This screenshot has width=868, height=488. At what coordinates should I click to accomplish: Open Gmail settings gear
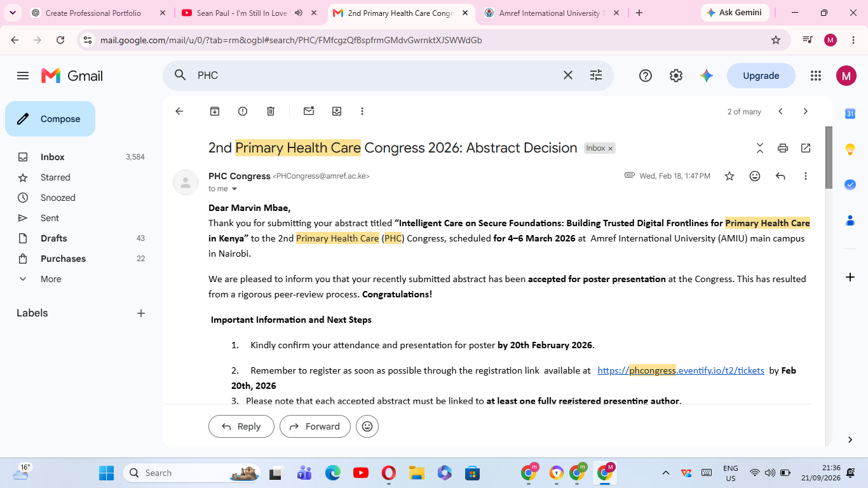676,76
